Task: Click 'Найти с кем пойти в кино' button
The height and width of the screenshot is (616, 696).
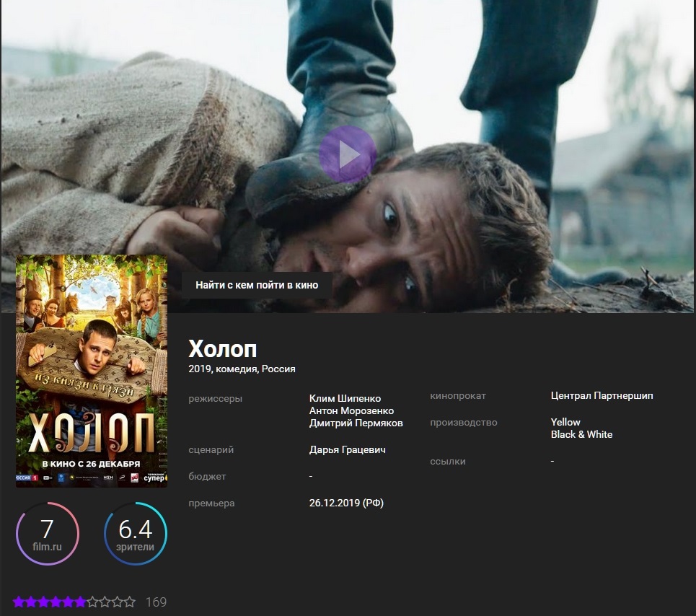Action: (256, 285)
